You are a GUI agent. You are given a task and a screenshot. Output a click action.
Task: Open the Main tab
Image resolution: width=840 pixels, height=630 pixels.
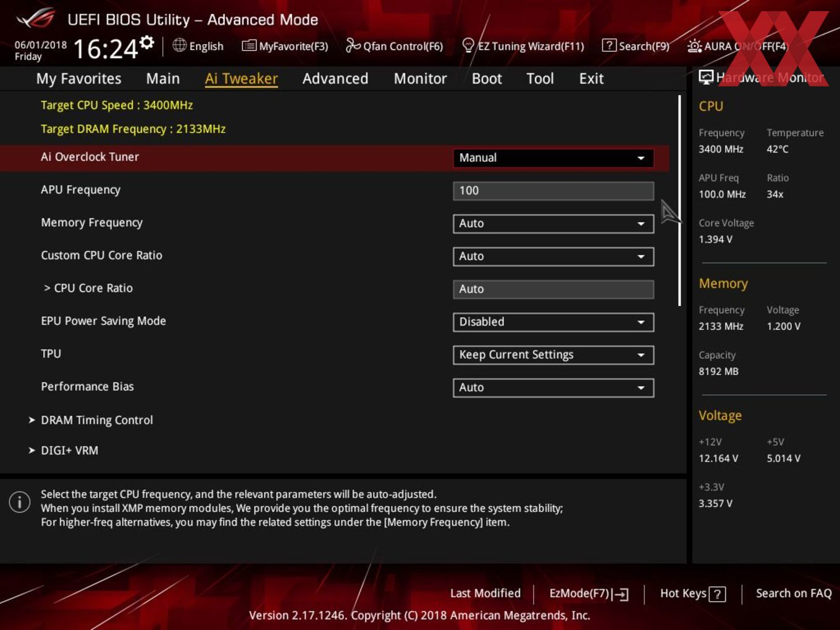click(163, 78)
